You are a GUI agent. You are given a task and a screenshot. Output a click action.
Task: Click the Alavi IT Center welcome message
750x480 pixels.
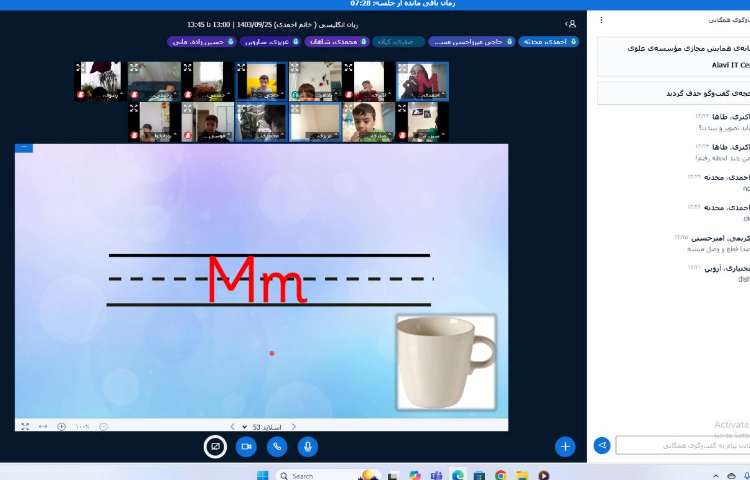point(673,56)
